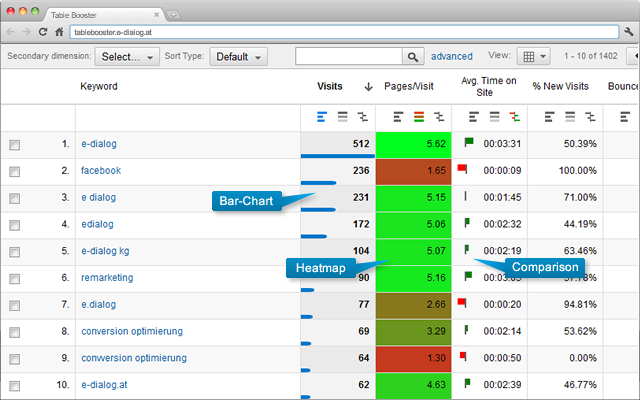Image resolution: width=640 pixels, height=400 pixels.
Task: Click green heatmap cell showing 5.62
Action: pos(413,145)
